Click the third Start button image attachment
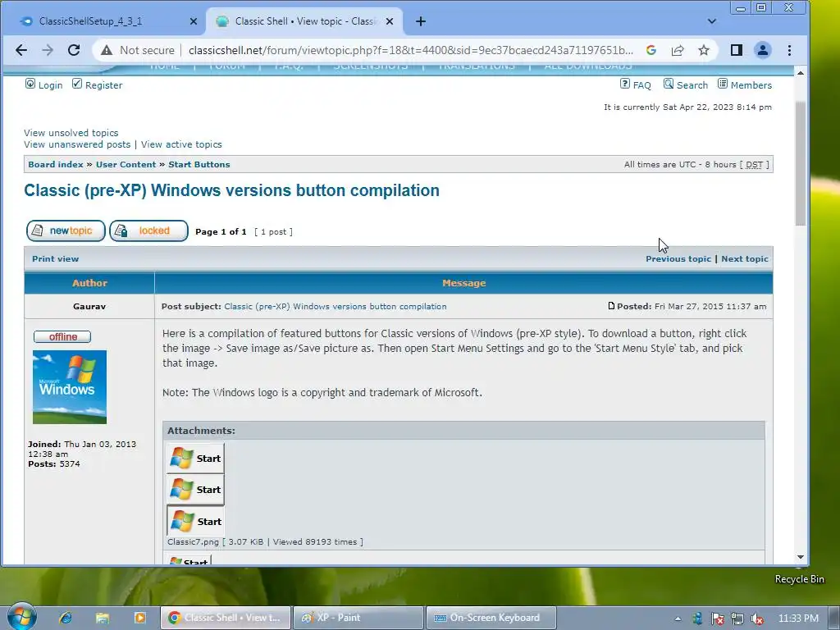This screenshot has width=840, height=630. [x=195, y=521]
